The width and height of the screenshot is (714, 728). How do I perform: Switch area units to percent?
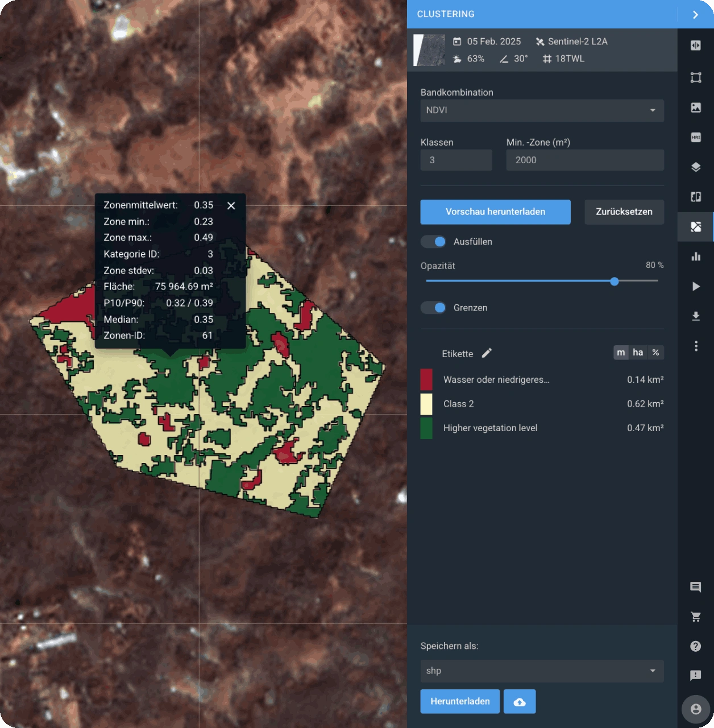655,353
